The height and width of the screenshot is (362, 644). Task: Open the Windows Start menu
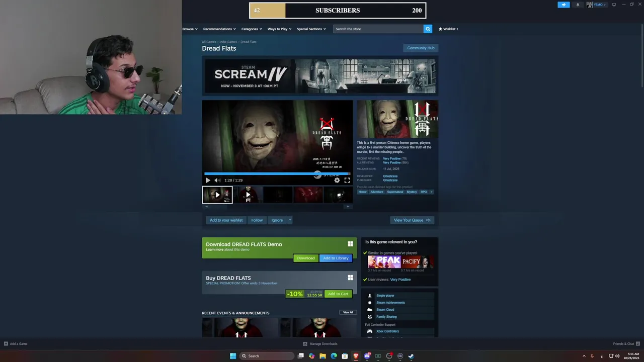click(x=233, y=356)
